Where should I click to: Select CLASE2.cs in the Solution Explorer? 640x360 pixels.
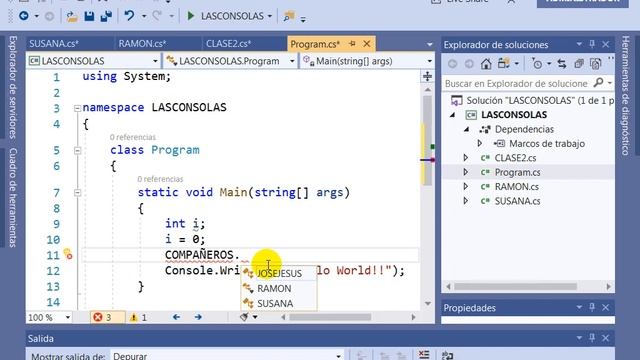click(x=515, y=158)
